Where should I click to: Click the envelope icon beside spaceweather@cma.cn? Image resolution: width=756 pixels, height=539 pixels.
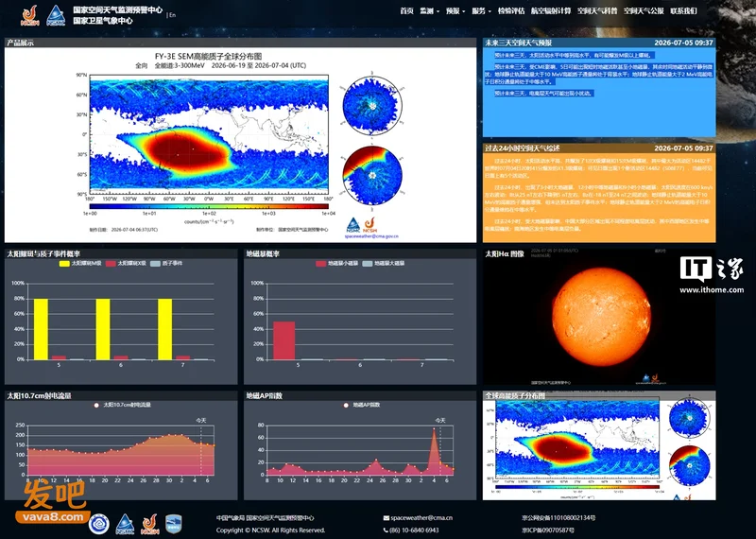387,518
